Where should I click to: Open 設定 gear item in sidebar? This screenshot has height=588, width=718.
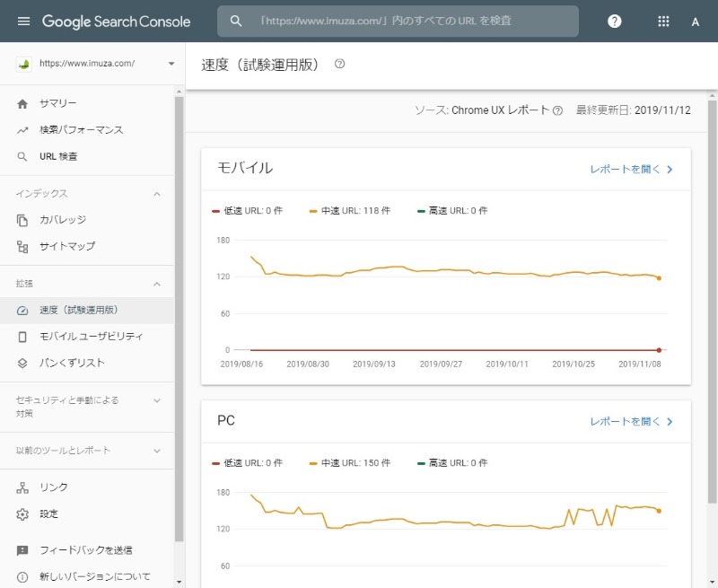pyautogui.click(x=87, y=513)
